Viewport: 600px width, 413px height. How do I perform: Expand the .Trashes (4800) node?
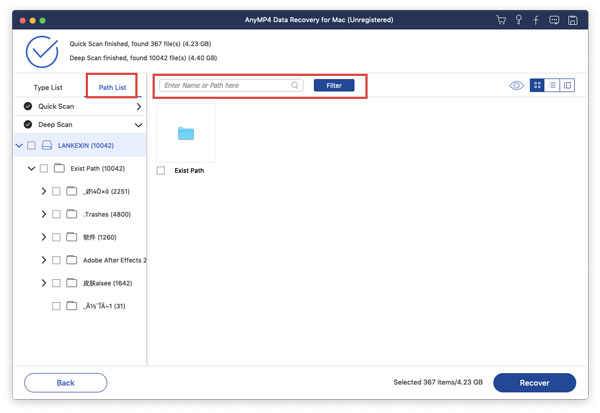tap(44, 214)
